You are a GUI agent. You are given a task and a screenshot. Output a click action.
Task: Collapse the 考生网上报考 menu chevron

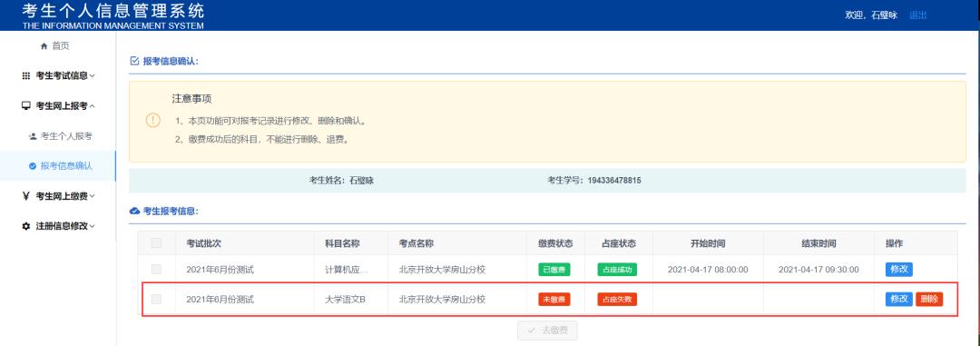click(93, 105)
